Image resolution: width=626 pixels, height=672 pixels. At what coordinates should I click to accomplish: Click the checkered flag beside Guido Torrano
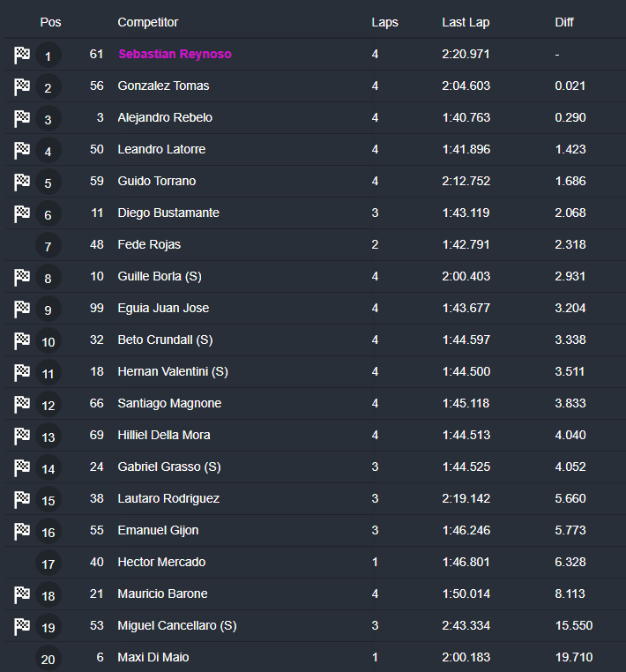[x=22, y=182]
